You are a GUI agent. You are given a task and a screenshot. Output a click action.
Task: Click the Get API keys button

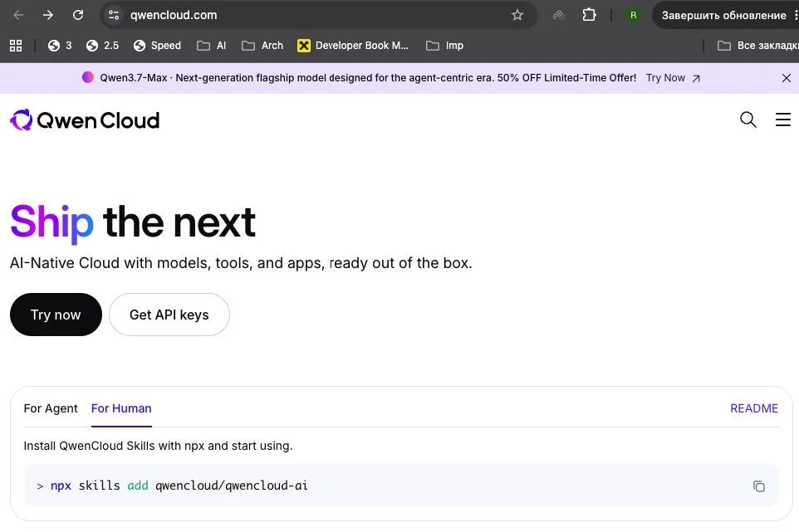[x=169, y=315]
